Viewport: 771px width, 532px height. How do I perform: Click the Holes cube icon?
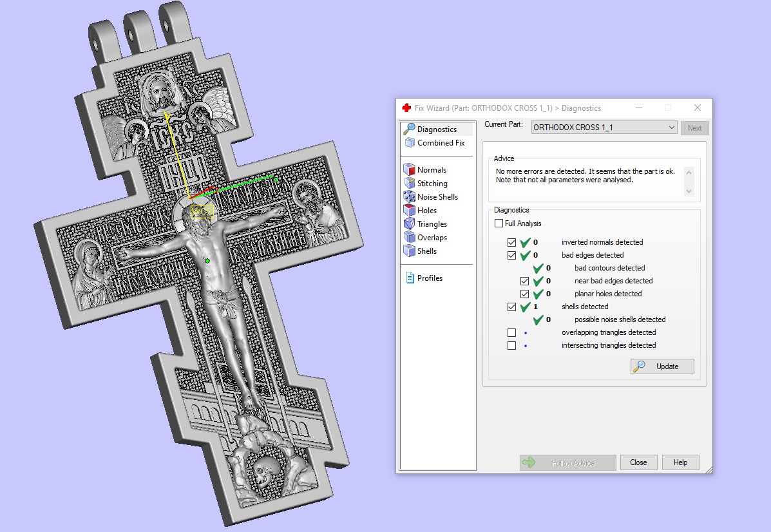coord(409,210)
